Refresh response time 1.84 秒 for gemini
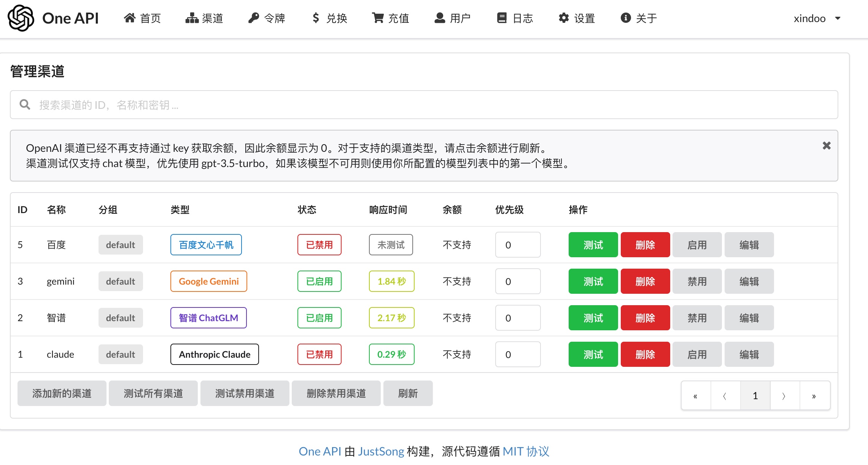The width and height of the screenshot is (868, 465). click(391, 281)
